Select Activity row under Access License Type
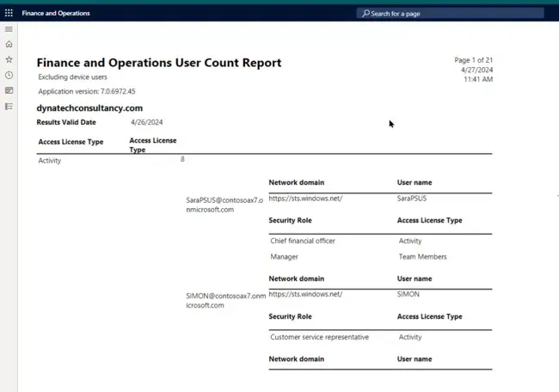The height and width of the screenshot is (392, 559). click(50, 161)
